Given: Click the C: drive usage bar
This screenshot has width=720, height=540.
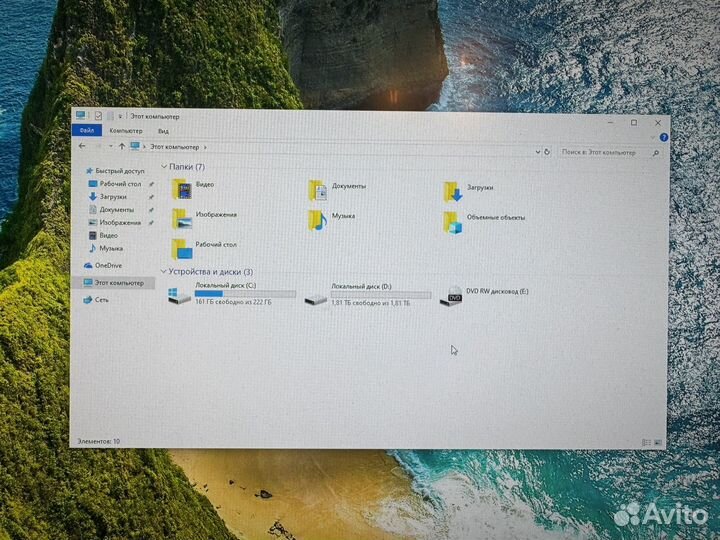Looking at the screenshot, I should pyautogui.click(x=245, y=293).
